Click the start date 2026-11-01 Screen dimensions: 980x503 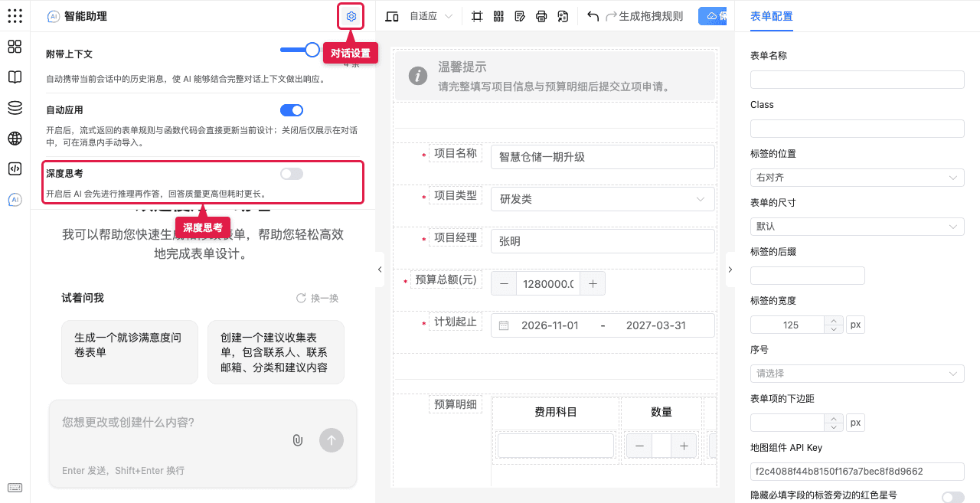point(550,325)
